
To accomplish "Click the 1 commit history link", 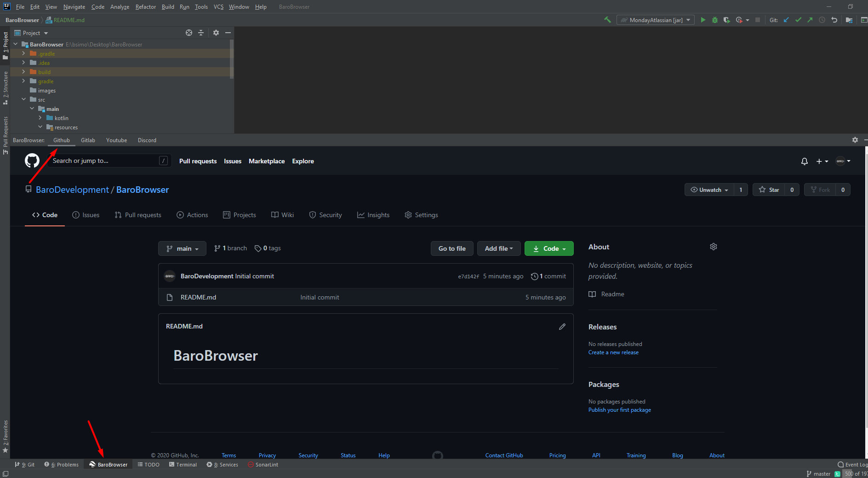I will click(548, 276).
